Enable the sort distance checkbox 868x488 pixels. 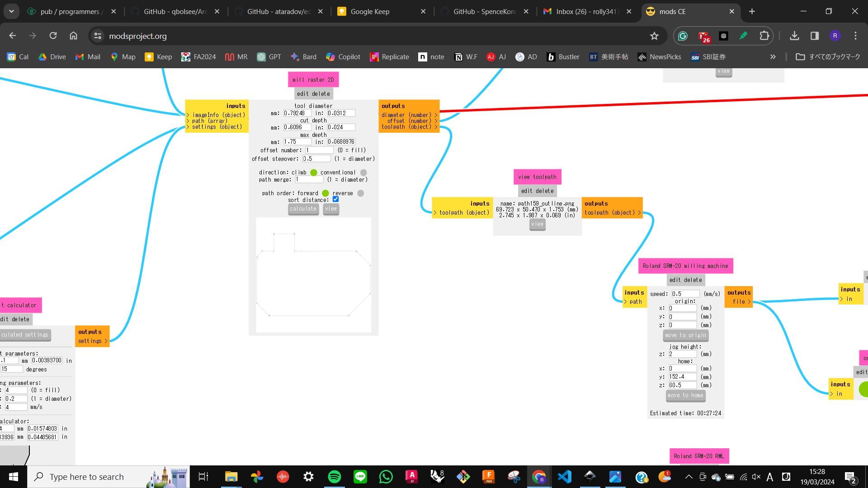[335, 200]
